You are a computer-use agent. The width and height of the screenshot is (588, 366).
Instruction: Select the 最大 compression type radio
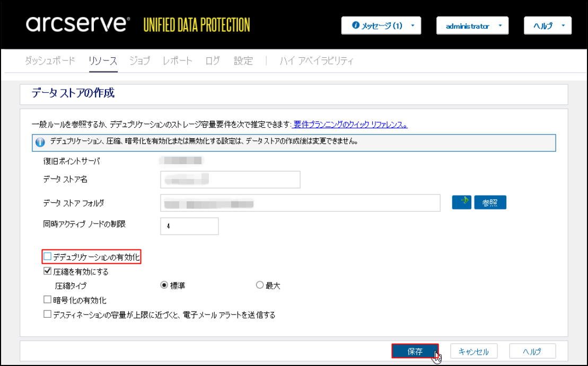click(x=260, y=285)
